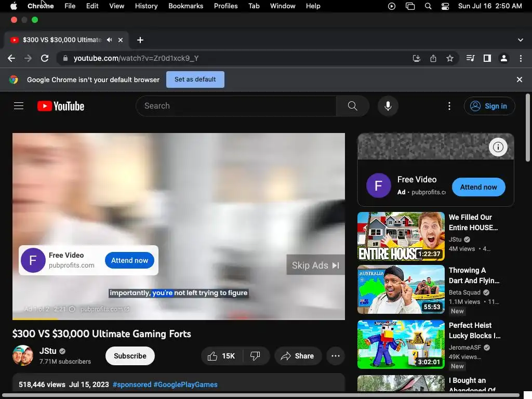Mute the tab via speaker icon

tap(109, 39)
